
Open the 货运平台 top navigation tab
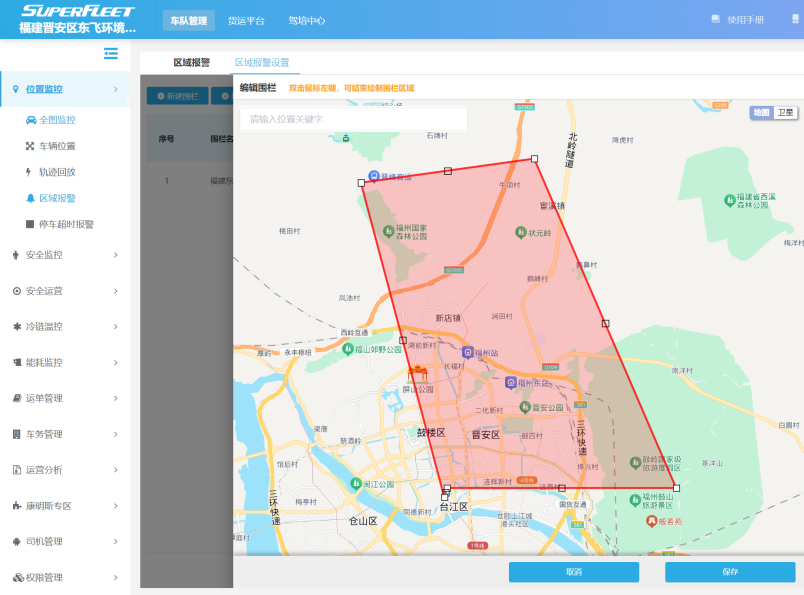[246, 20]
